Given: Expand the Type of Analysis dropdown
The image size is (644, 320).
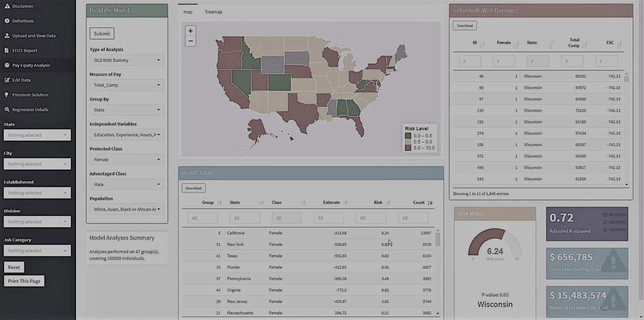Looking at the screenshot, I should (127, 60).
